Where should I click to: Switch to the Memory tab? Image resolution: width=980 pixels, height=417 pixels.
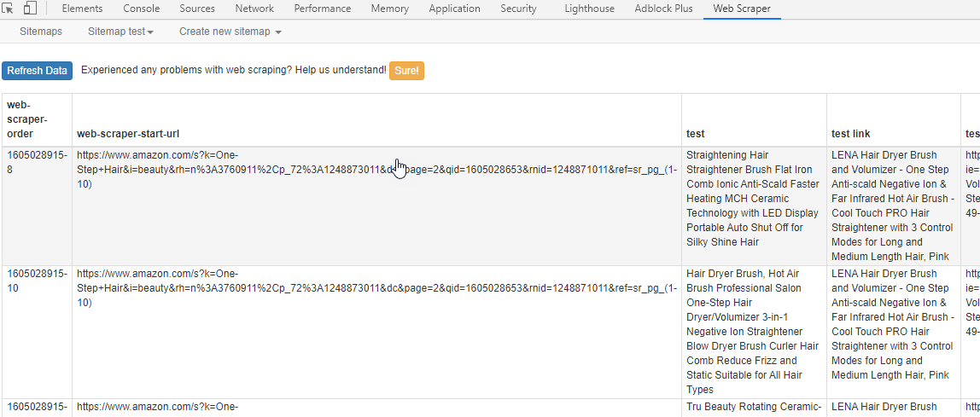pyautogui.click(x=390, y=9)
